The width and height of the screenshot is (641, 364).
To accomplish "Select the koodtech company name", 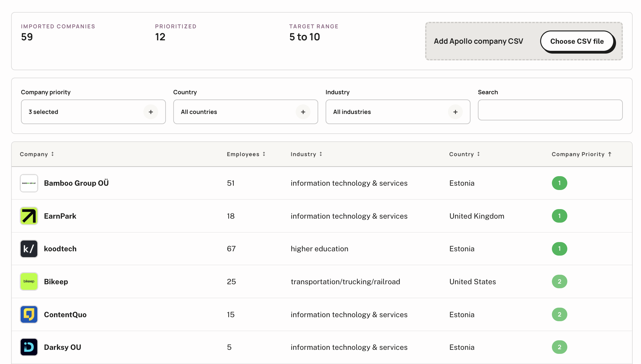I will [x=60, y=249].
